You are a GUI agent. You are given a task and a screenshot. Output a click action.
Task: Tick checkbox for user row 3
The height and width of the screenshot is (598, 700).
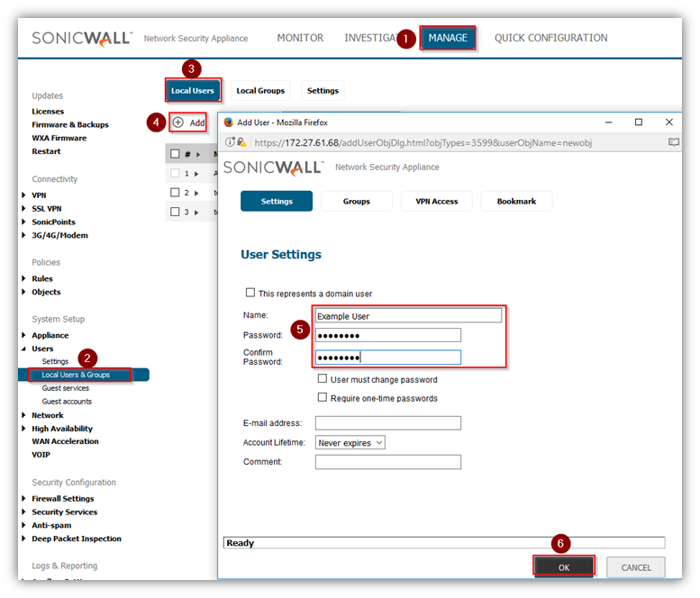[x=175, y=212]
